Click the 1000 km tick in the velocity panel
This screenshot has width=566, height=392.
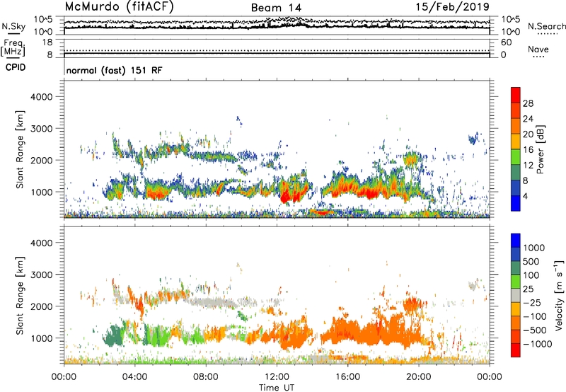[x=42, y=338]
